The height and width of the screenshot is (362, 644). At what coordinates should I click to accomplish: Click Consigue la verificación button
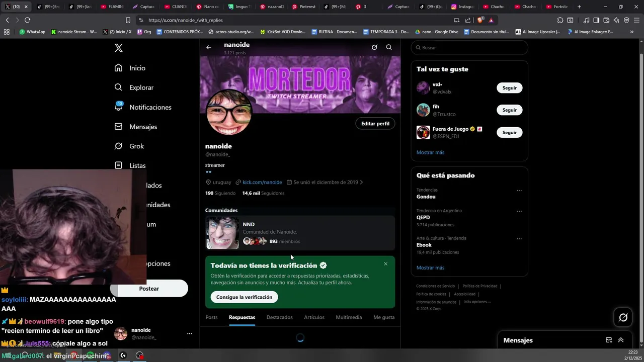(244, 297)
